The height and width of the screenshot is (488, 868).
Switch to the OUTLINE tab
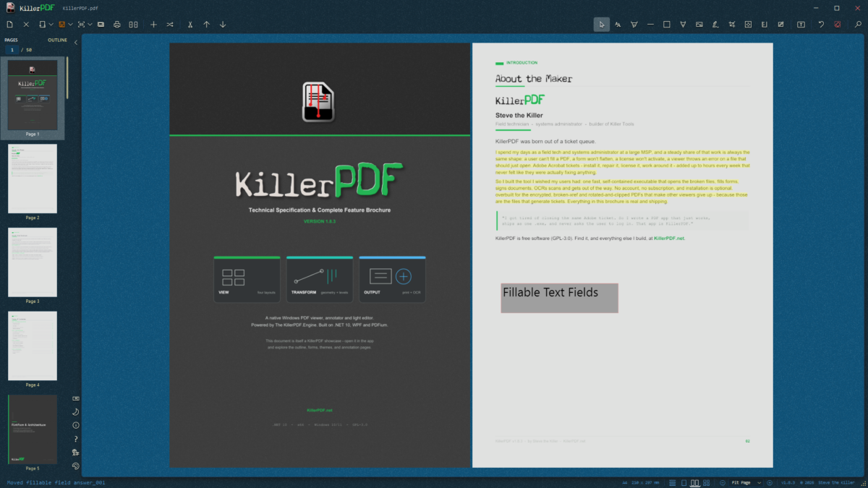57,40
